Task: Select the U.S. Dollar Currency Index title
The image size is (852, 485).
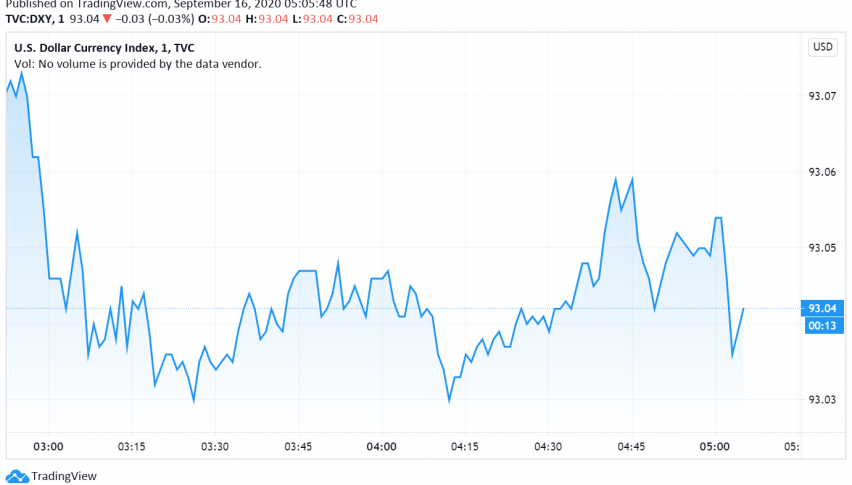Action: (104, 48)
